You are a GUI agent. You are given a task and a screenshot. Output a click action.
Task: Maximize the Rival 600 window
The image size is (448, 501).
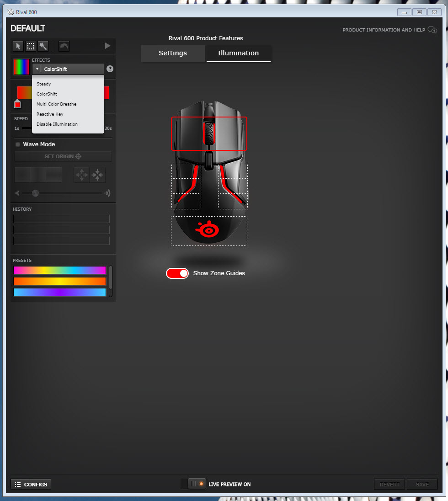coord(419,12)
